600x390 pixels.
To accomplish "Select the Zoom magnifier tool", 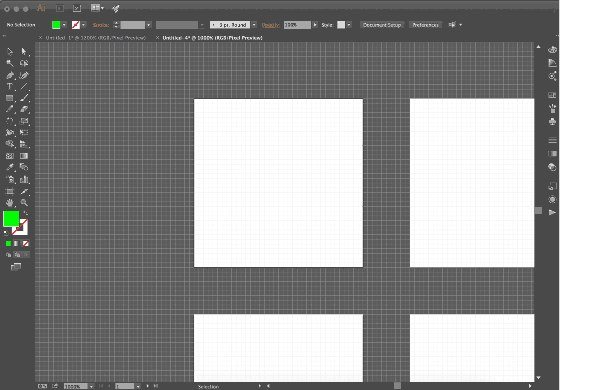I will click(24, 202).
